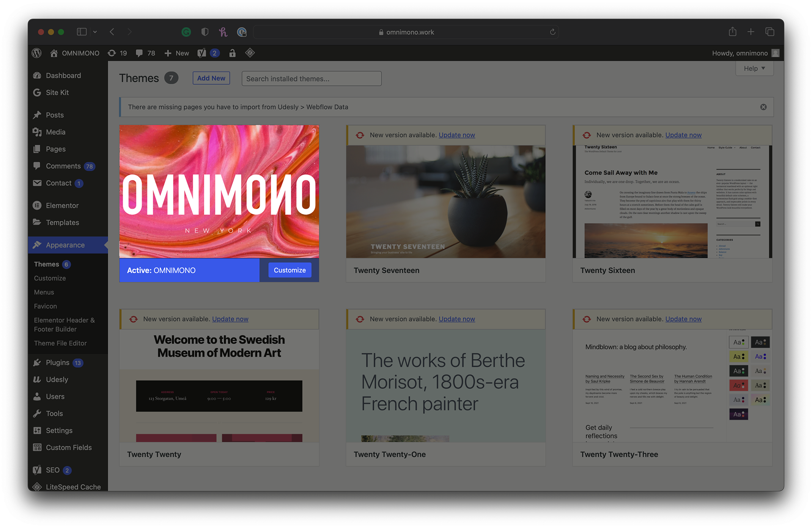Expand the Help dropdown tab
The height and width of the screenshot is (528, 812).
[x=754, y=68]
